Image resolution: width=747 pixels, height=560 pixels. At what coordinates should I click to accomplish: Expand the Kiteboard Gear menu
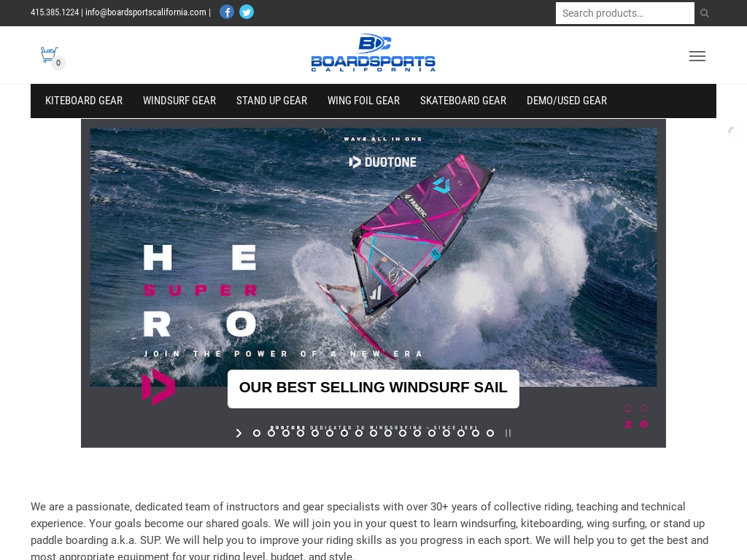(84, 101)
